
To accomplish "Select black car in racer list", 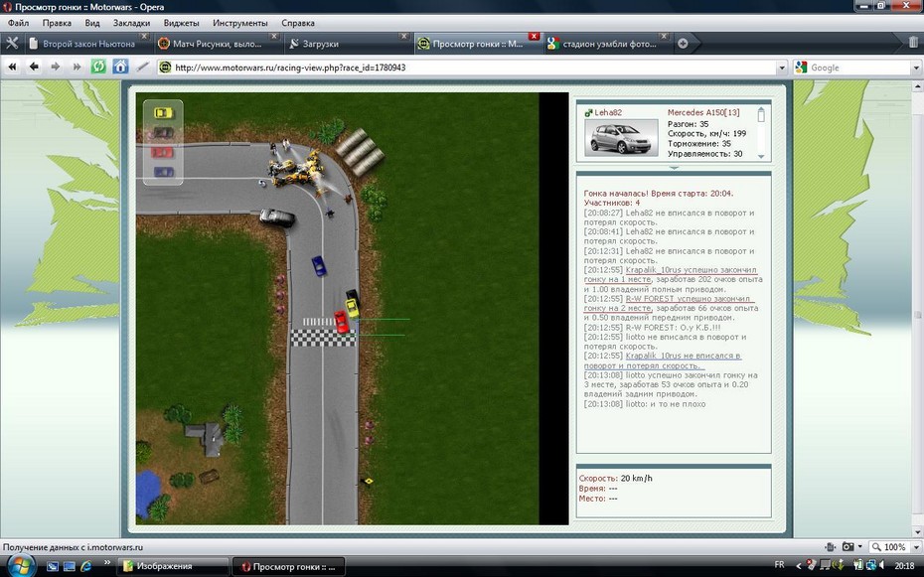I will click(163, 133).
